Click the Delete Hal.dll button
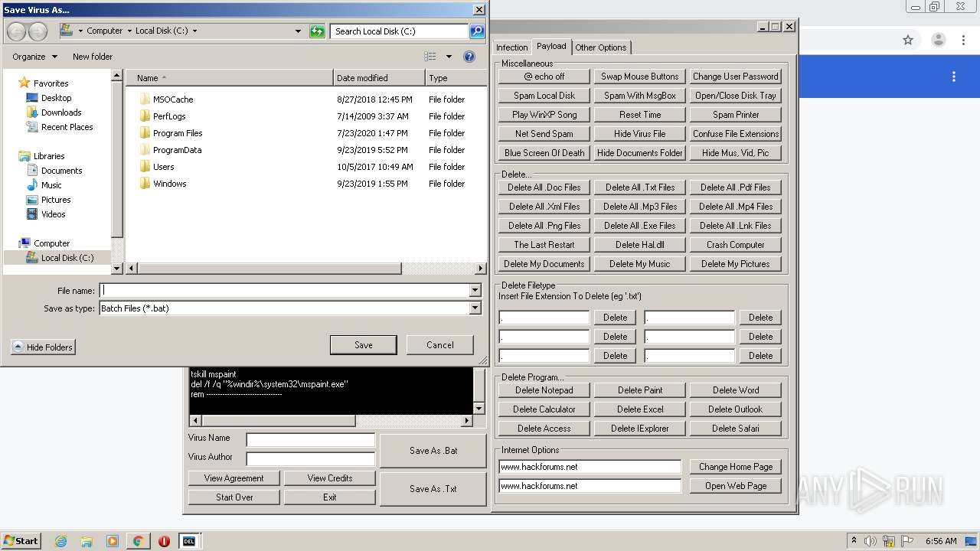 [x=640, y=245]
